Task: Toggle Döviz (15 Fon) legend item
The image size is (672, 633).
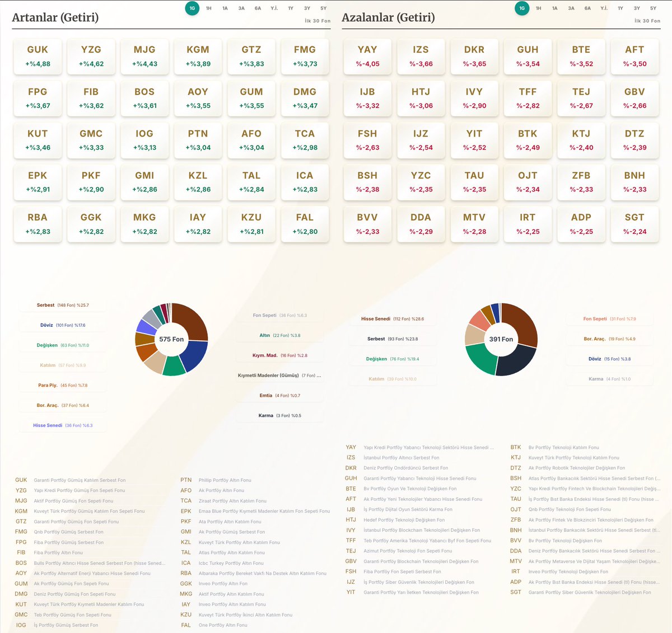Action: 610,359
